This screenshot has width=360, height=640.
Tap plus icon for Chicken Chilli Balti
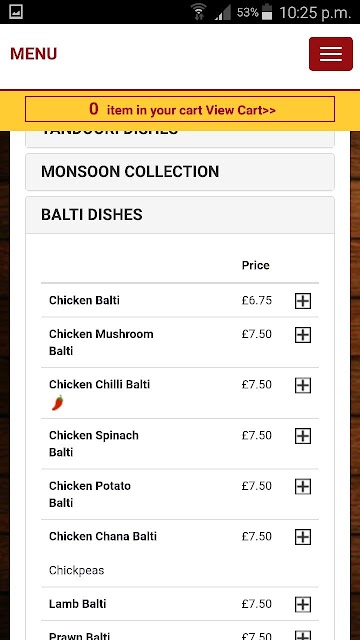pyautogui.click(x=303, y=385)
